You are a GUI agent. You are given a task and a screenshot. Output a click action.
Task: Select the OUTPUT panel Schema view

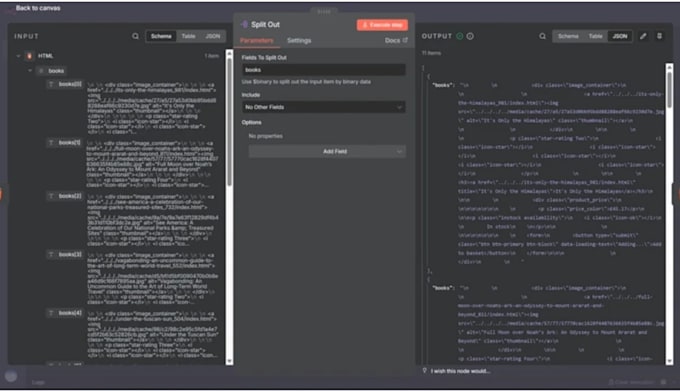568,36
